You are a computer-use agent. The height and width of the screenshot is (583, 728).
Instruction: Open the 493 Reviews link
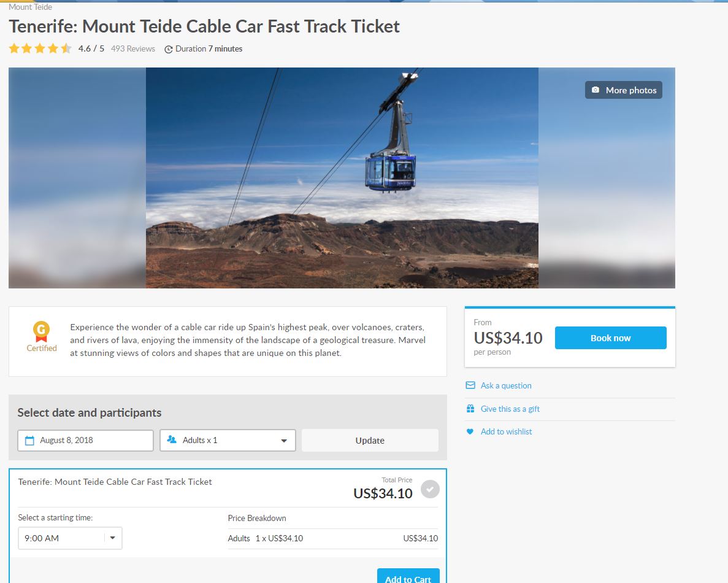pyautogui.click(x=133, y=48)
